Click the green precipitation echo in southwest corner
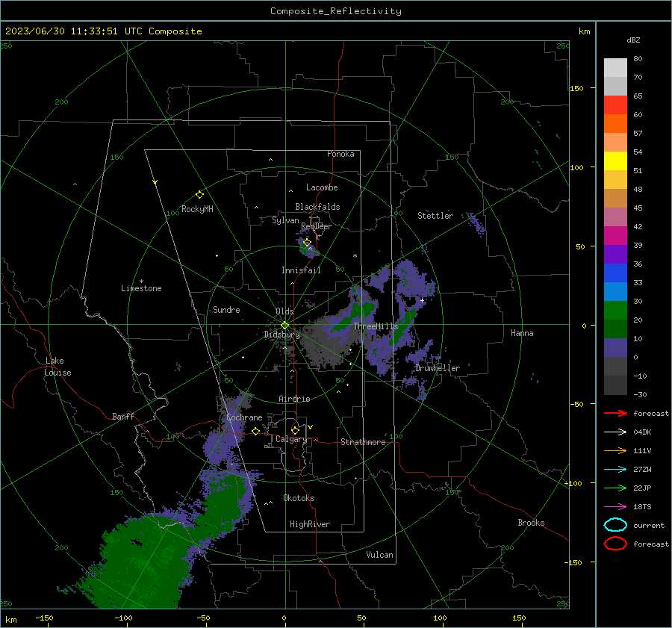The height and width of the screenshot is (628, 672). pos(141,562)
